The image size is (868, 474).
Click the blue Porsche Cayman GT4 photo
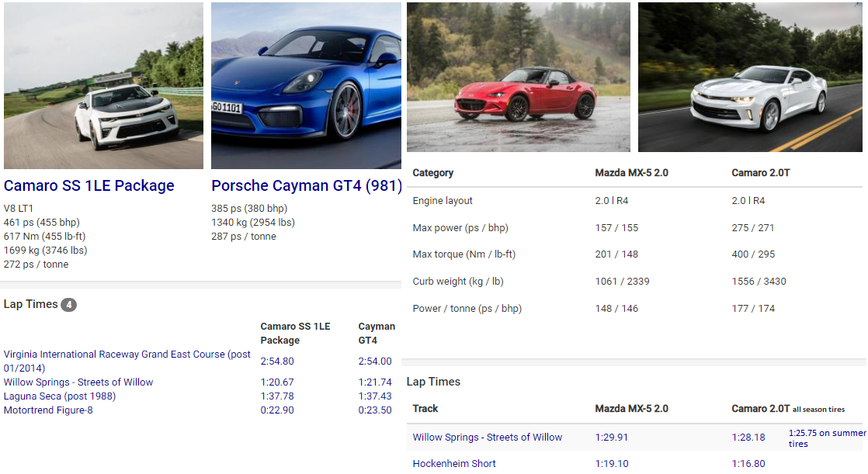[x=306, y=86]
